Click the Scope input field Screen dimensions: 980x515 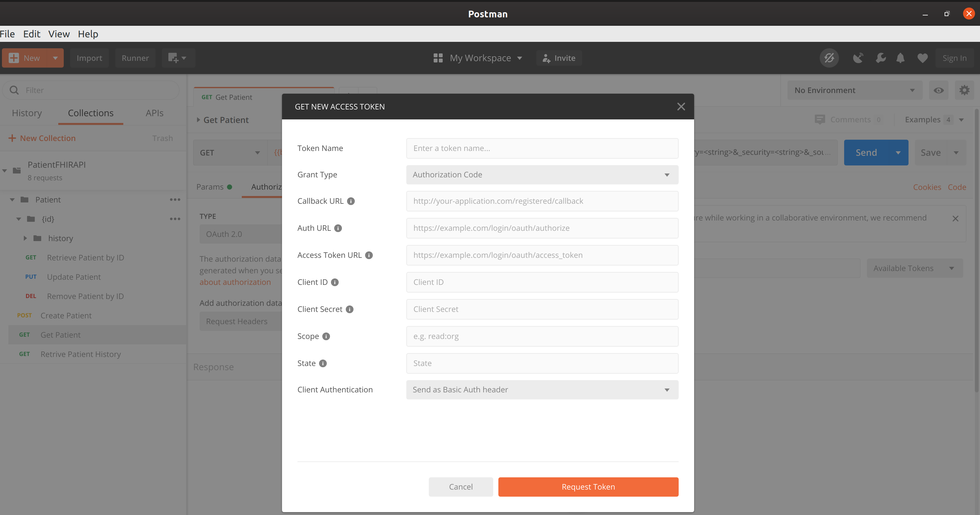click(542, 336)
